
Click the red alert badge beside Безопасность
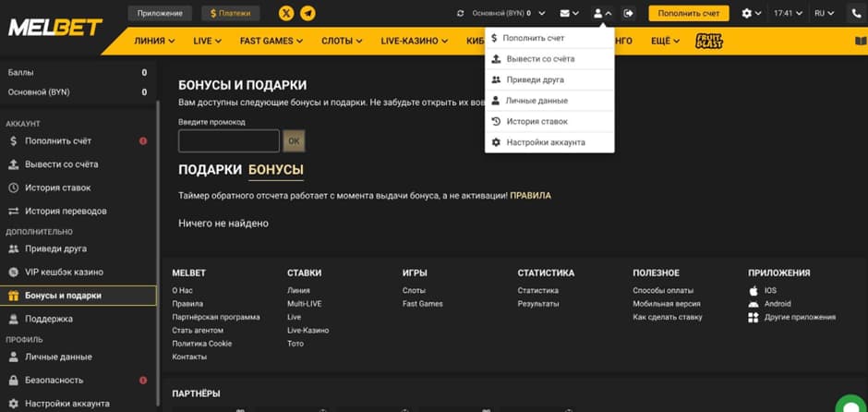click(143, 381)
